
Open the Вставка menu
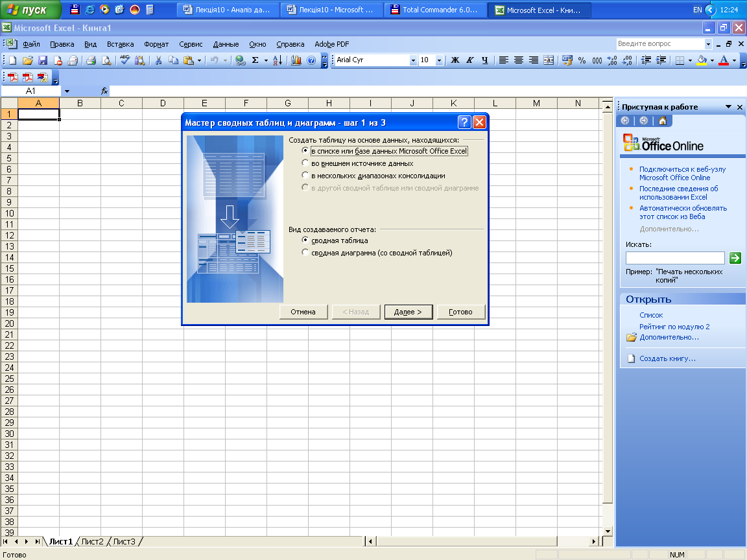coord(120,44)
